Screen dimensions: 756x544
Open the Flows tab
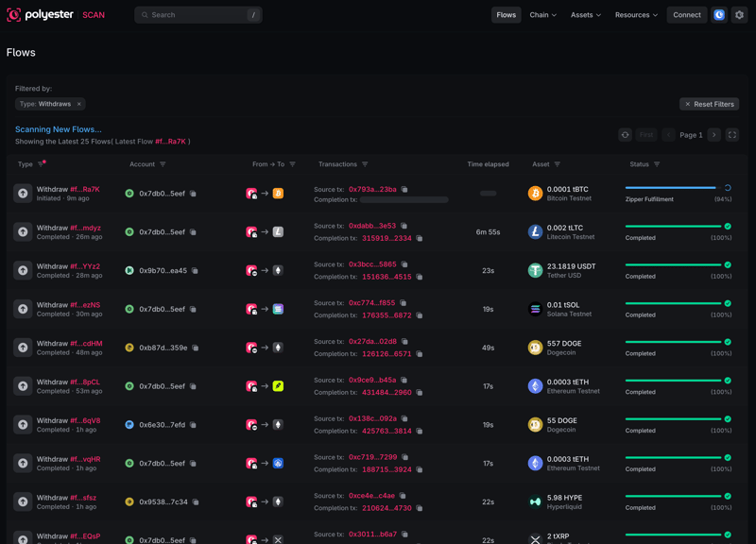click(506, 15)
